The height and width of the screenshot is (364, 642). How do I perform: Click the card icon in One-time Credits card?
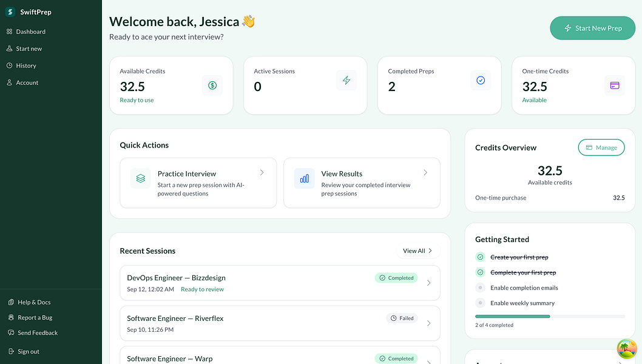click(x=615, y=85)
